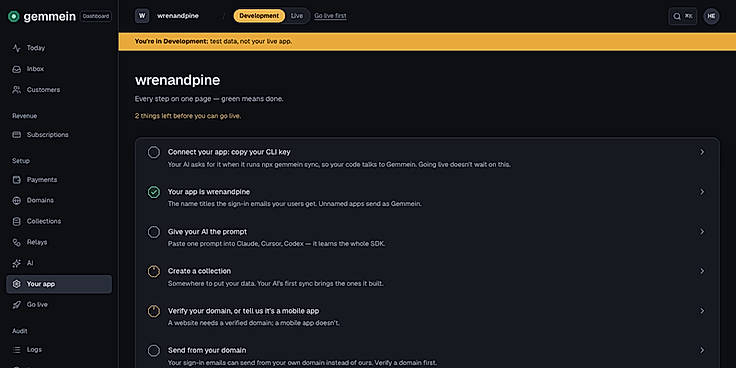Expand the Your app is wrenandpine chevron
Screen dimensions: 736x368
point(702,192)
